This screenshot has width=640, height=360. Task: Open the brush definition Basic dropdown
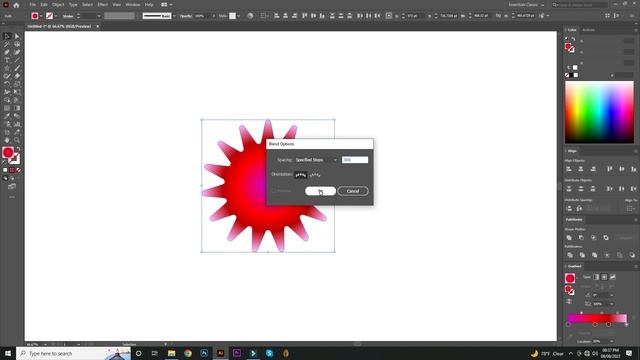point(174,16)
